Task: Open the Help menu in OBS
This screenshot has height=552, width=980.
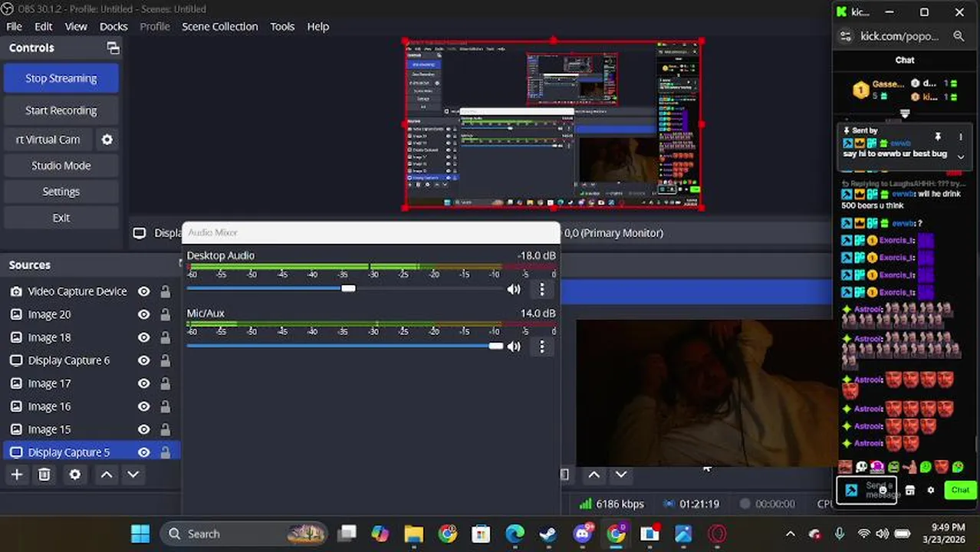Action: 318,26
